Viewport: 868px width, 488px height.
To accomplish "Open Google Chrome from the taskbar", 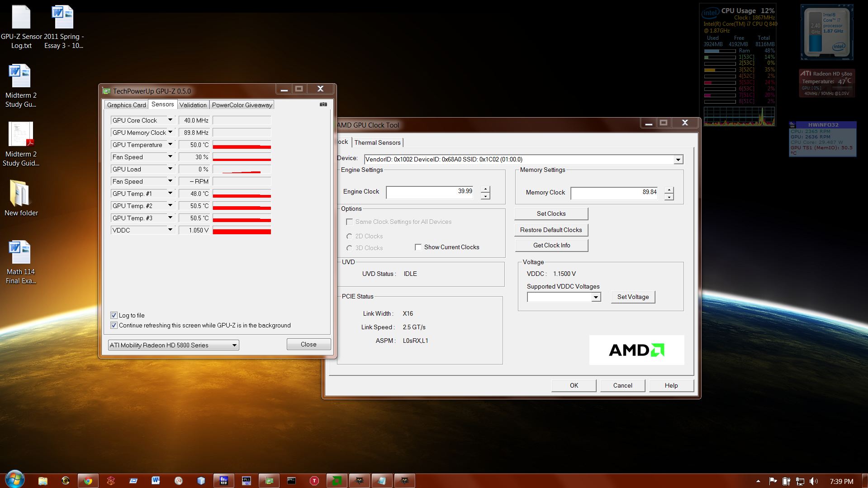I will tap(88, 481).
